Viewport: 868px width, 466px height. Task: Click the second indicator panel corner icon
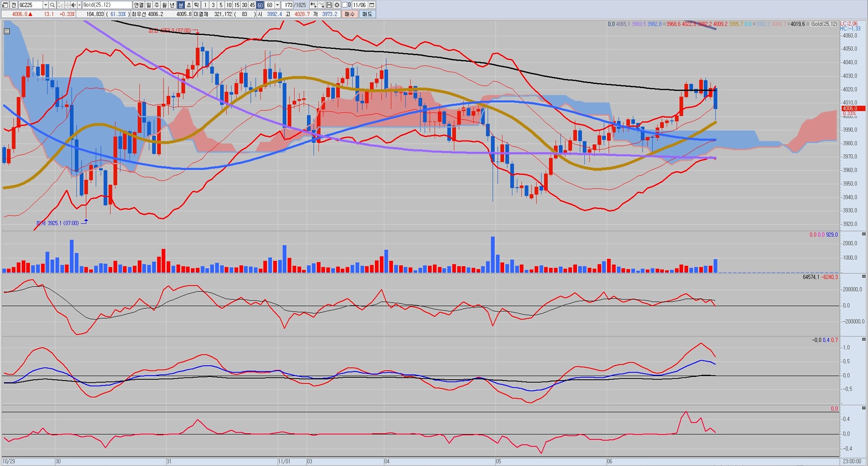[864, 277]
